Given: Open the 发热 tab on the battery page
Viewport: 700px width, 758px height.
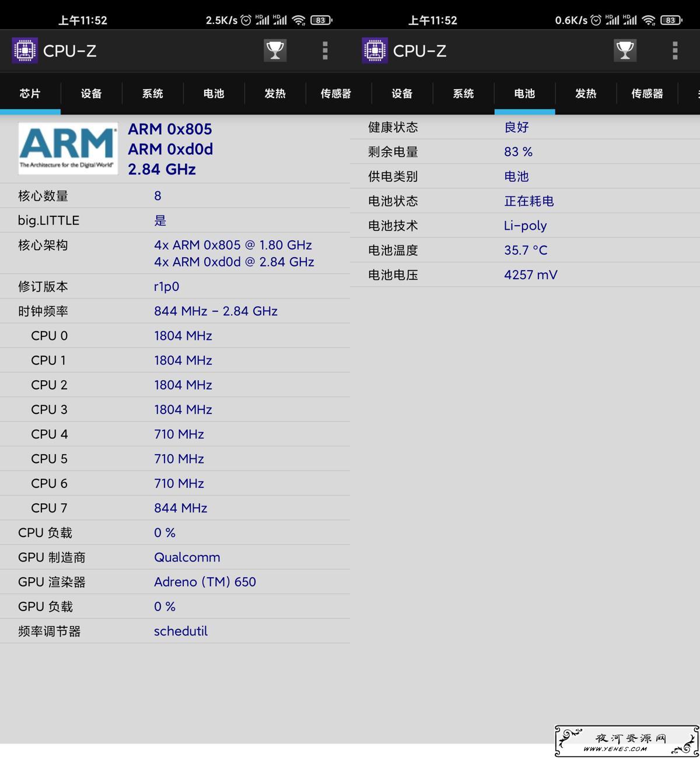Looking at the screenshot, I should coord(586,93).
